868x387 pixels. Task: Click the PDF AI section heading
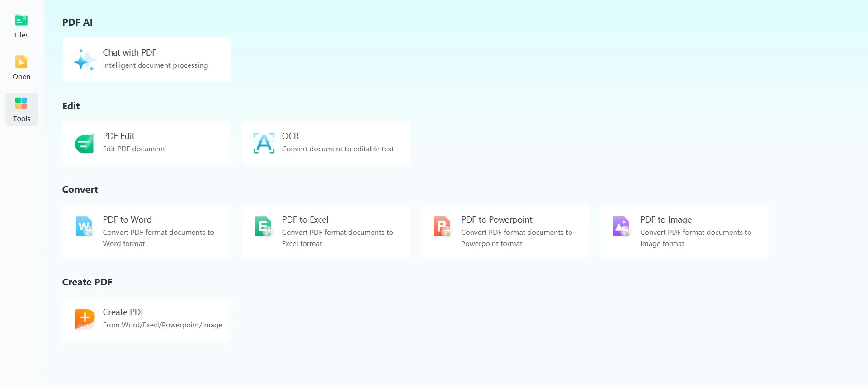point(77,23)
